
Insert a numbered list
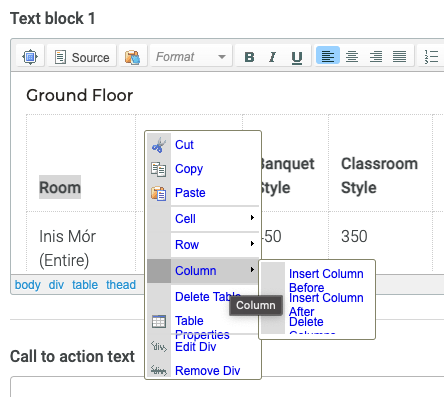(x=431, y=57)
